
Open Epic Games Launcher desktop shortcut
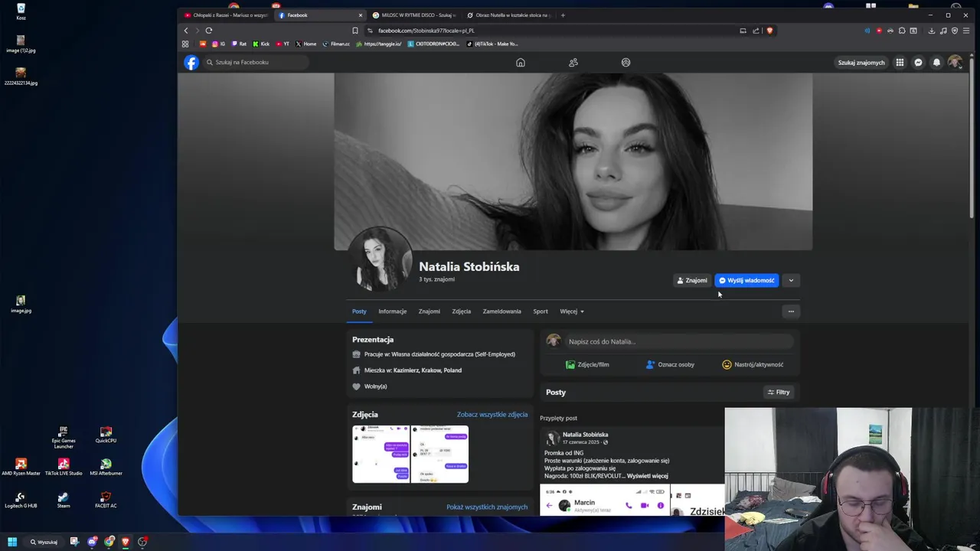[x=64, y=436]
